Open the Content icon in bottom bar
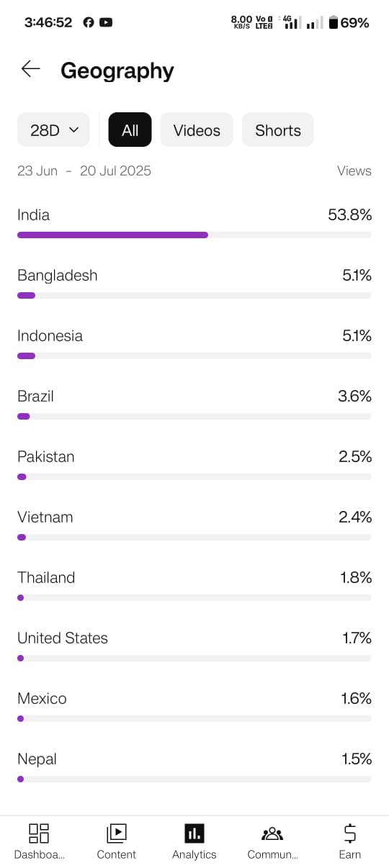The width and height of the screenshot is (389, 868). pyautogui.click(x=117, y=833)
